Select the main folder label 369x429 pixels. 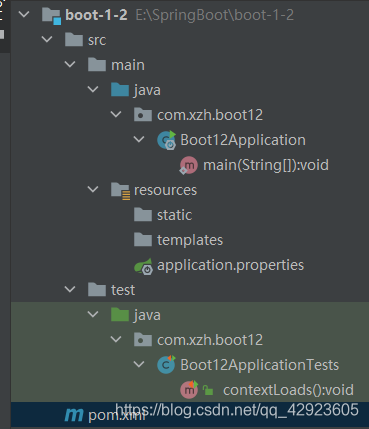[x=128, y=65]
